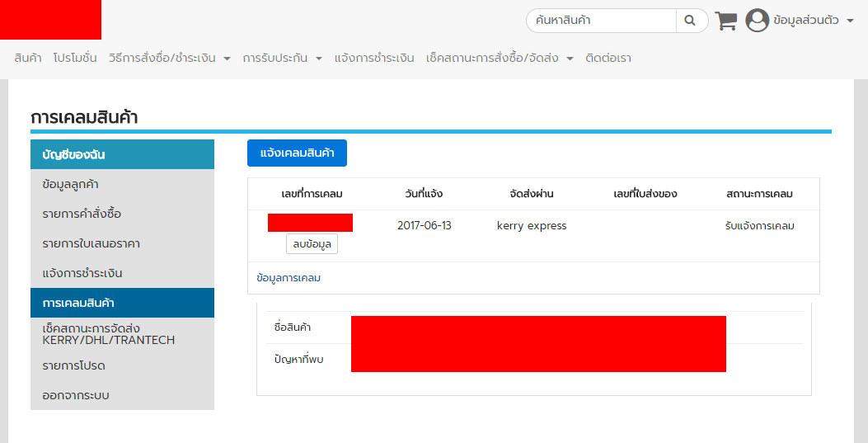Screen dimensions: 868x443
Task: Open เช็คสถานะการจัดส่ง KERRY/DHL/TRANTECH sidebar link
Action: pos(122,334)
